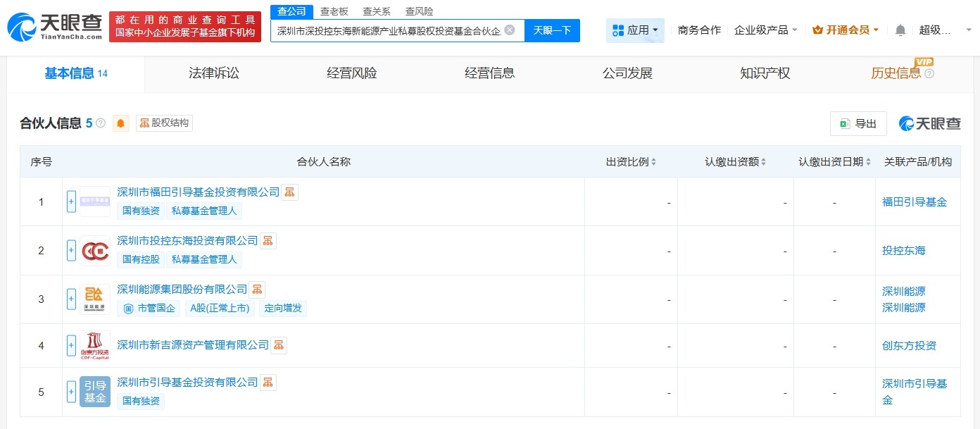Click equity chart icon beside 深圳能源集团股份有限公司
Screen dimensions: 980x429
[x=257, y=289]
